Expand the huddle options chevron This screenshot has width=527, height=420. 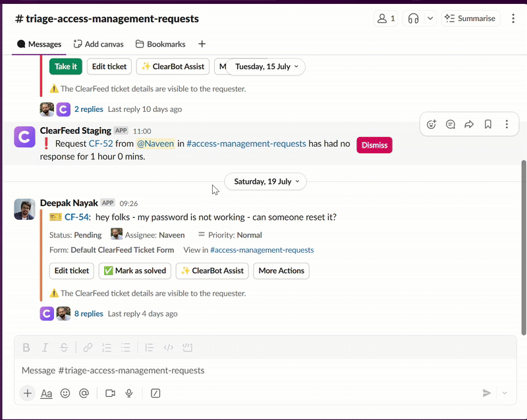click(430, 18)
